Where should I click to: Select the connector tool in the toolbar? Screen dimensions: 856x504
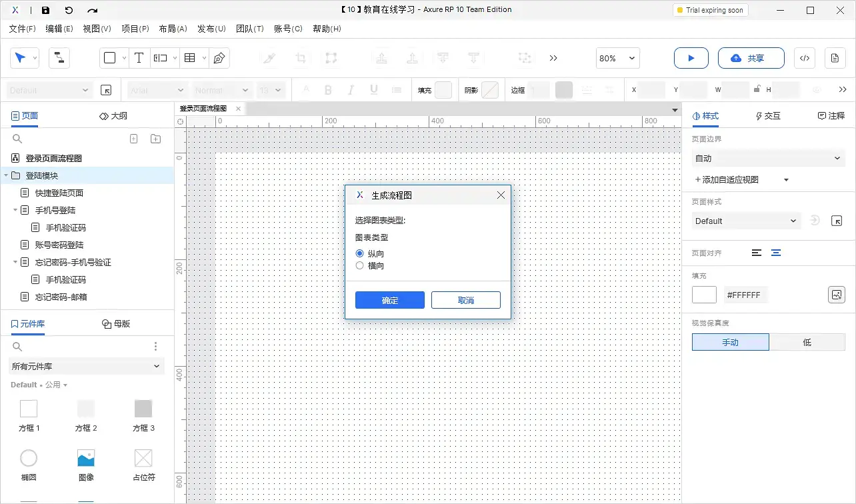coord(59,57)
